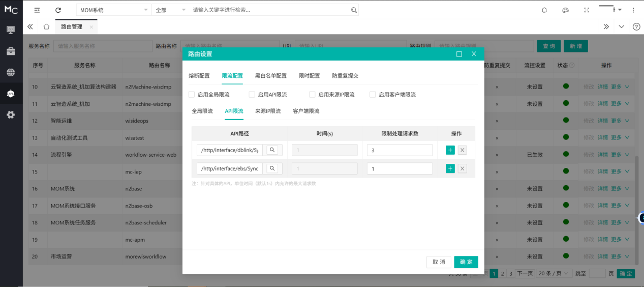Add a row after the dblink API row

coord(450,150)
